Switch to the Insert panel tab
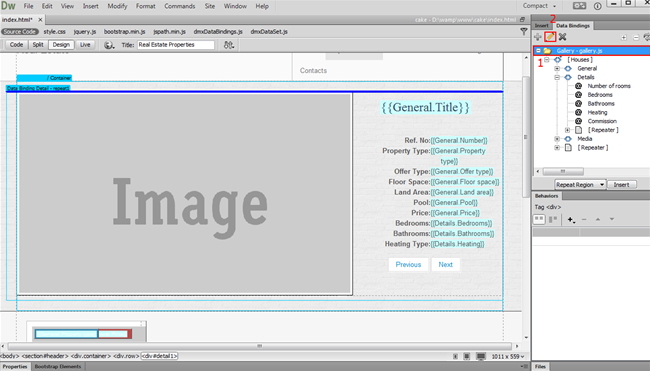Screen dimensions: 650x371 click(541, 26)
